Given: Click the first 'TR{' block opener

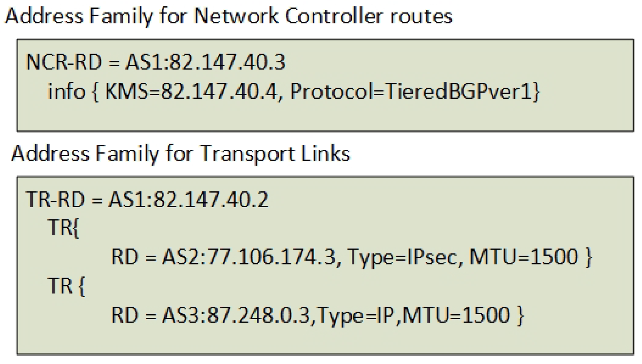Looking at the screenshot, I should (x=64, y=228).
